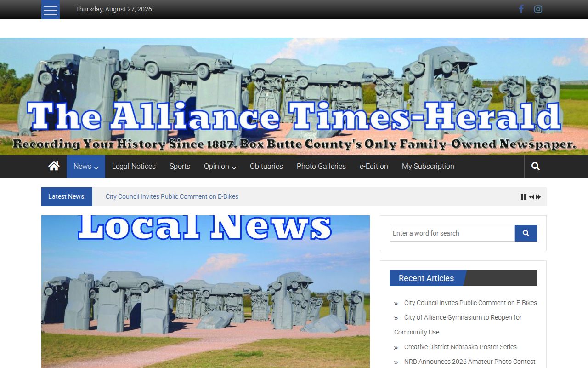588x368 pixels.
Task: Open ticker headline about E-Bikes public comment
Action: pyautogui.click(x=172, y=196)
